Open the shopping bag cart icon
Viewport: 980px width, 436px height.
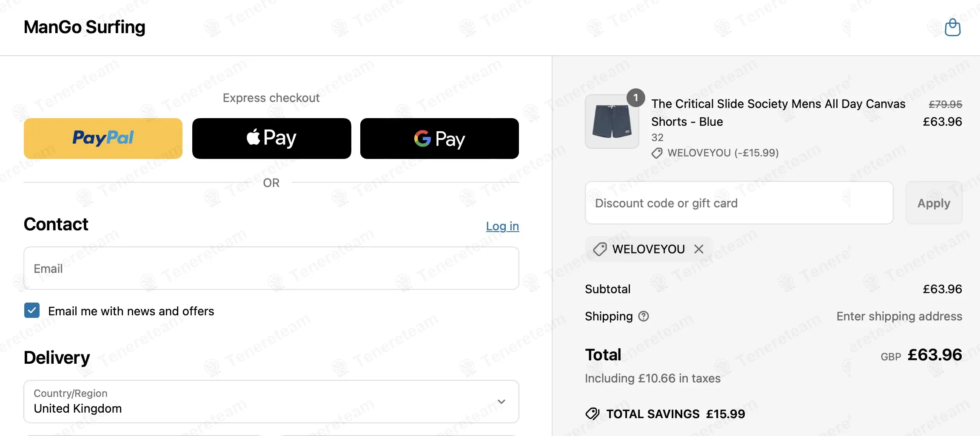tap(952, 28)
